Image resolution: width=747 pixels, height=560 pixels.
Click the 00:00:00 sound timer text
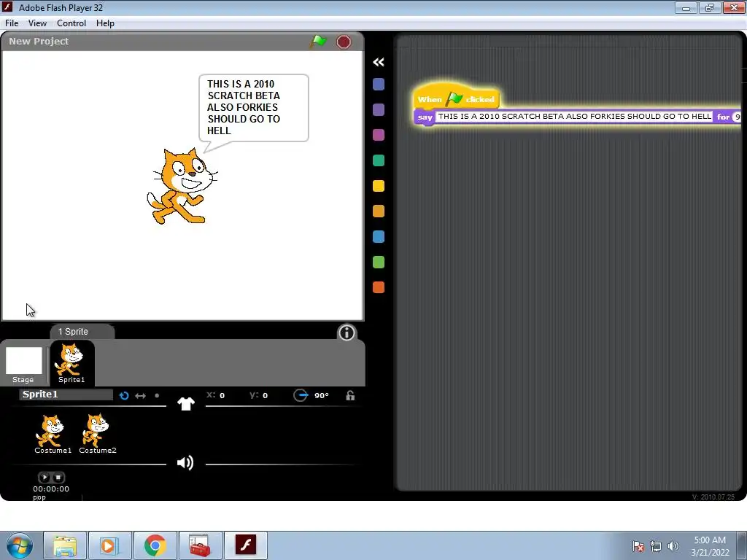[51, 489]
